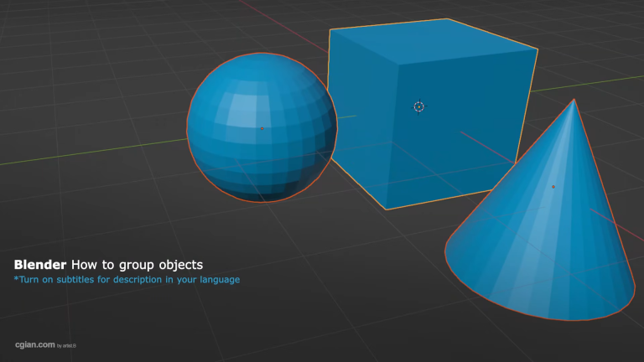Select the blue cube object
This screenshot has width=644, height=362.
coord(431,115)
